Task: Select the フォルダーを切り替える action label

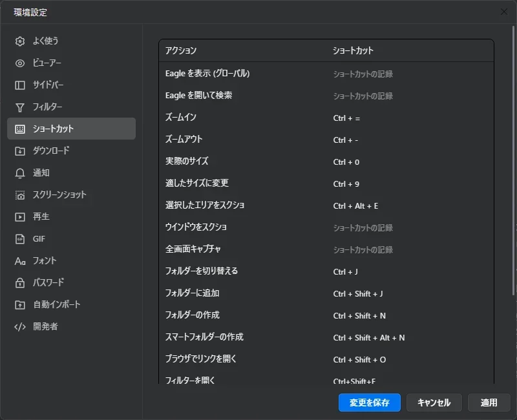Action: click(202, 271)
